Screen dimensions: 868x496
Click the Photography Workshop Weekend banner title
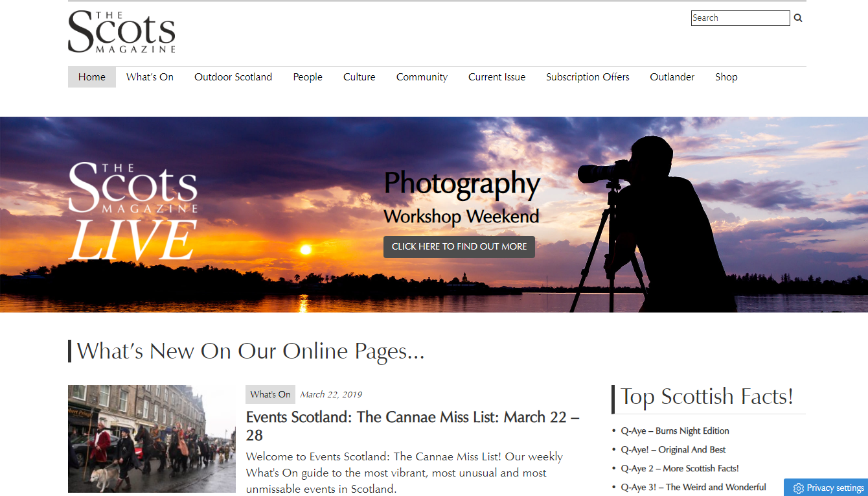point(461,197)
